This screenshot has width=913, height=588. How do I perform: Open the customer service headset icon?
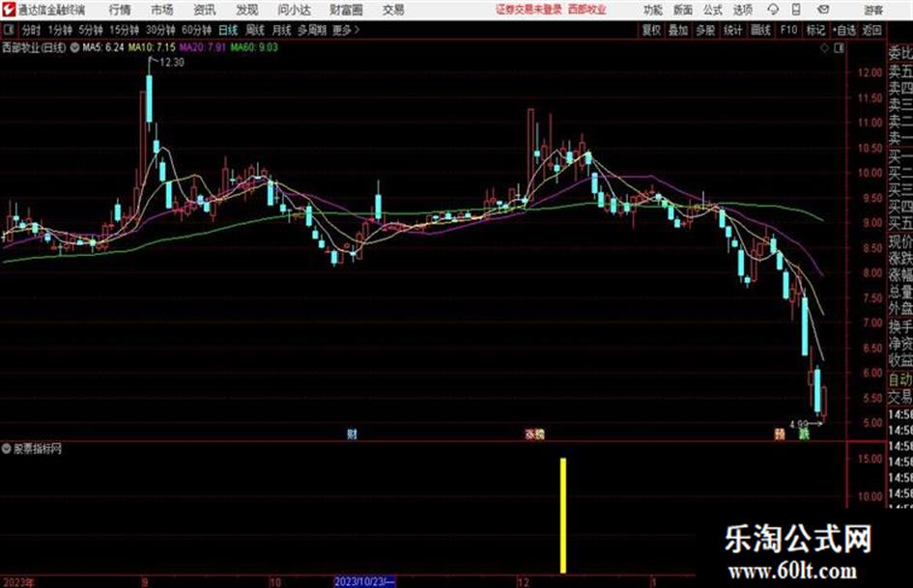coord(773,10)
